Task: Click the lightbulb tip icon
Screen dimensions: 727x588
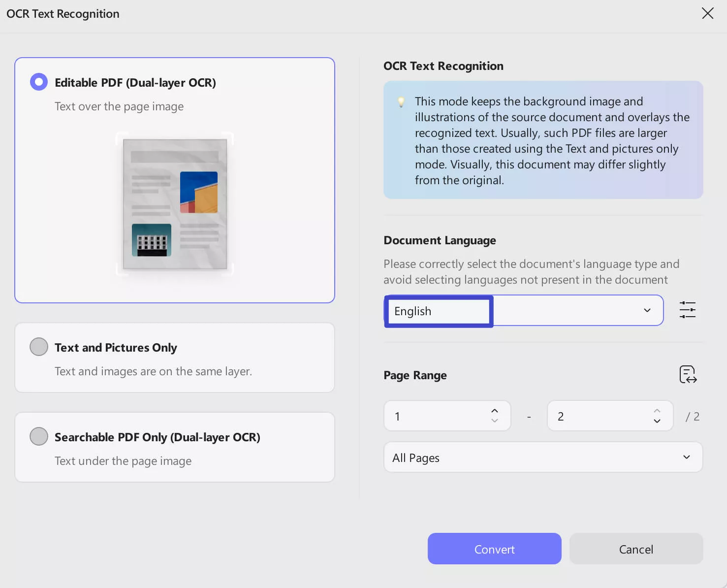Action: pos(401,102)
